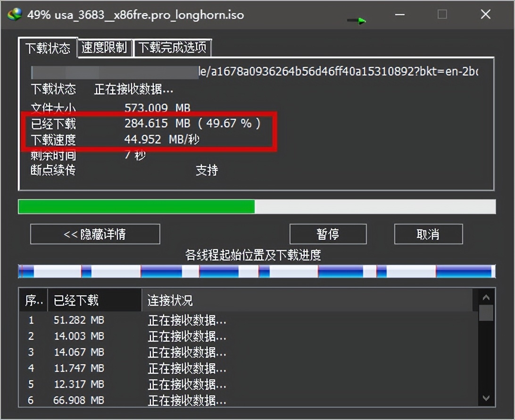Pause the download with 暂停 button

328,234
